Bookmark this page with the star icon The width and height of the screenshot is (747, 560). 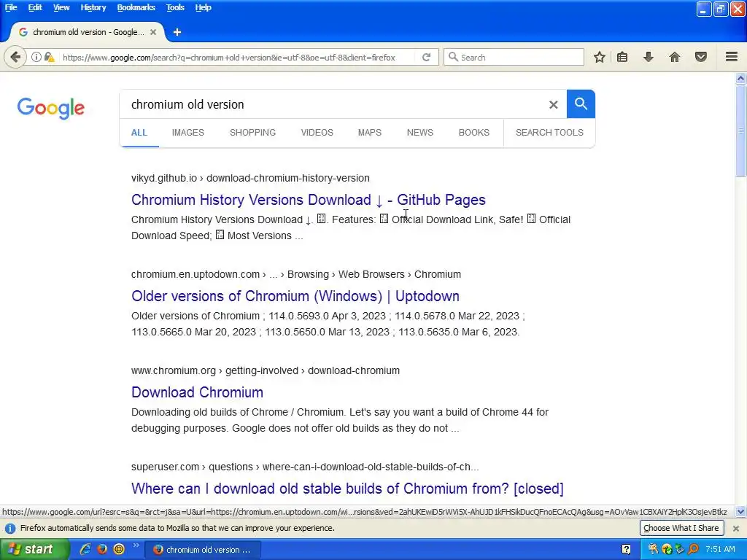600,57
